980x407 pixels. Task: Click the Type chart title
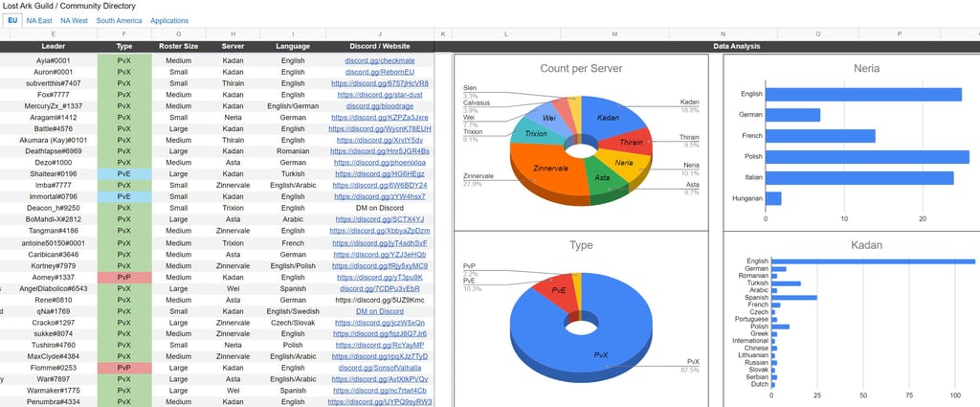pyautogui.click(x=581, y=245)
